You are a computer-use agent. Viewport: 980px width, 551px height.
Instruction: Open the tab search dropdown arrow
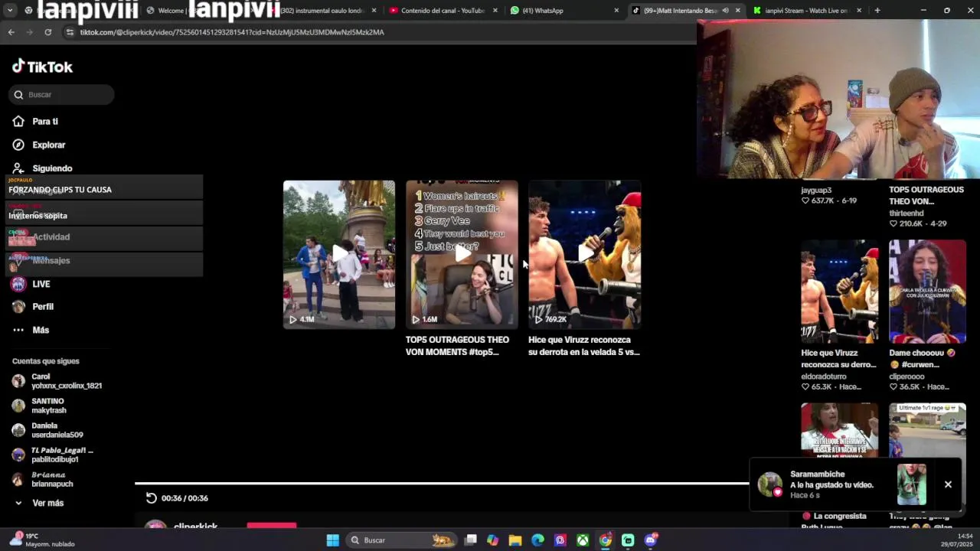10,11
